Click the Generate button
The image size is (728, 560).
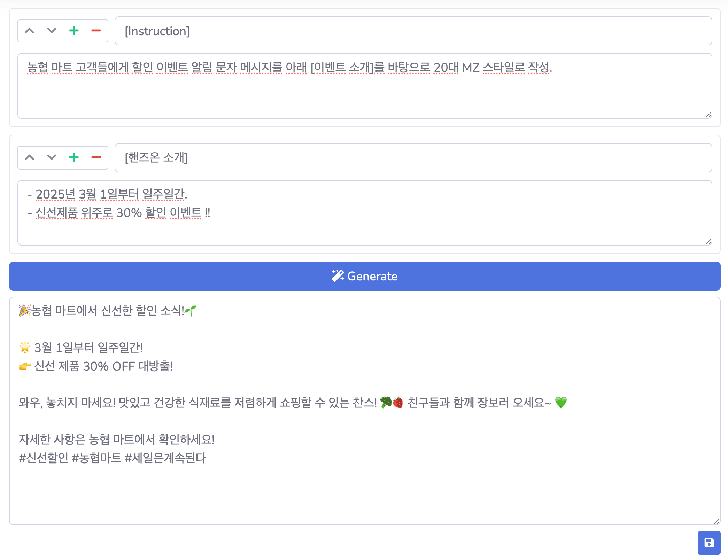pyautogui.click(x=365, y=276)
